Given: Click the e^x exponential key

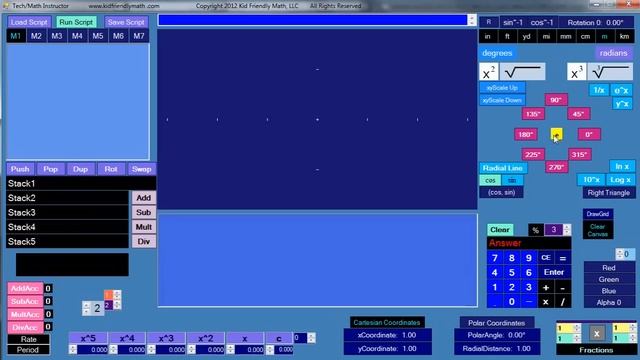Looking at the screenshot, I should 622,90.
